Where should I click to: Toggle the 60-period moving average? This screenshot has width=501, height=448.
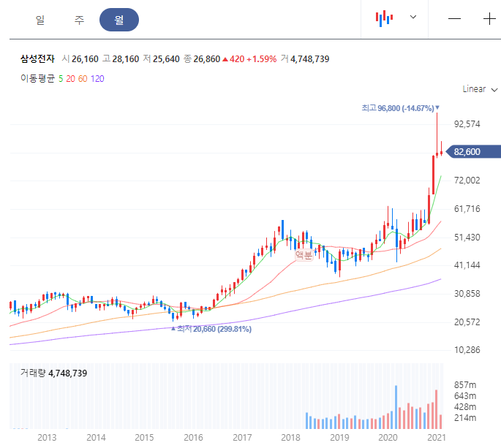pyautogui.click(x=83, y=78)
